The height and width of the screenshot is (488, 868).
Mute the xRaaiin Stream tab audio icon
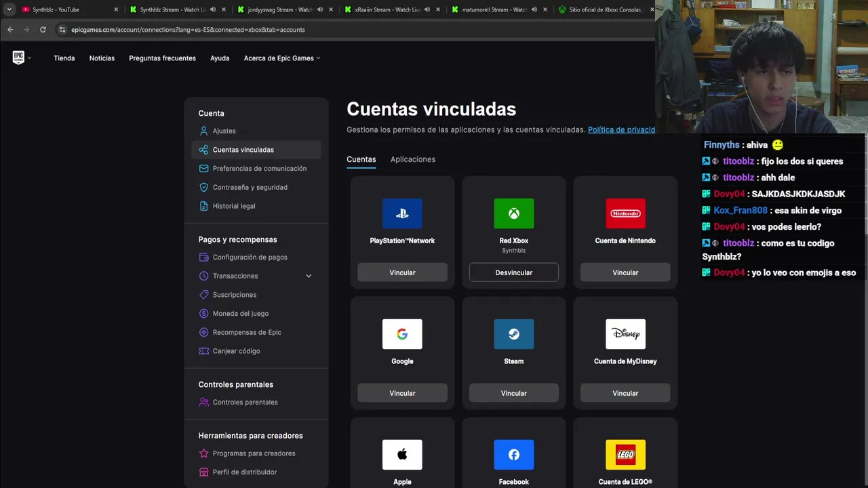click(427, 9)
